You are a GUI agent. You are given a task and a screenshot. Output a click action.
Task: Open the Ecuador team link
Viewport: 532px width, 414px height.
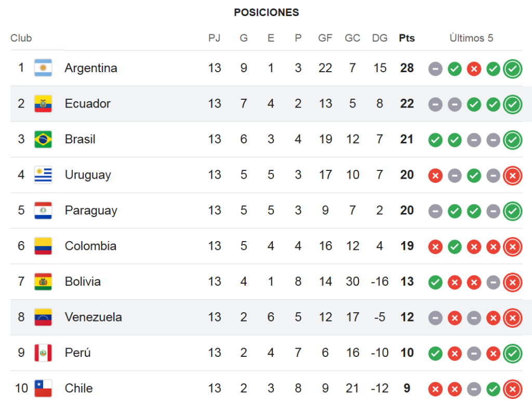pos(87,103)
